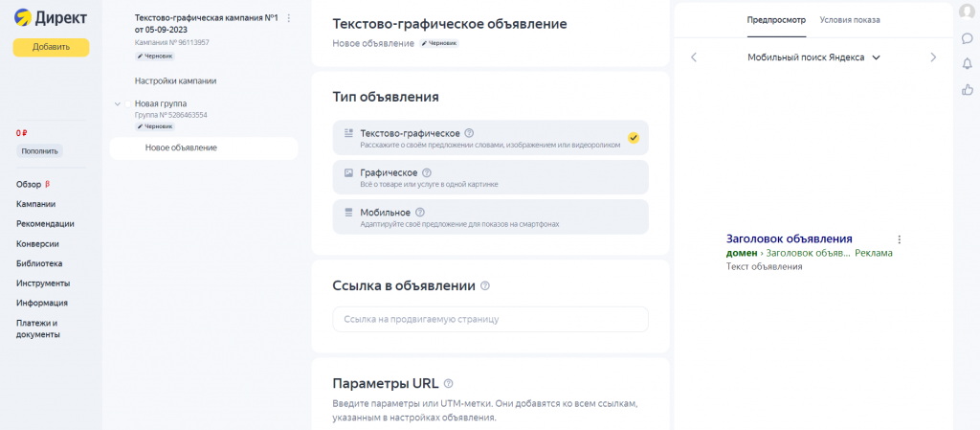Open the Yandex Direct logo home
Viewport: 980px width, 430px height.
51,18
